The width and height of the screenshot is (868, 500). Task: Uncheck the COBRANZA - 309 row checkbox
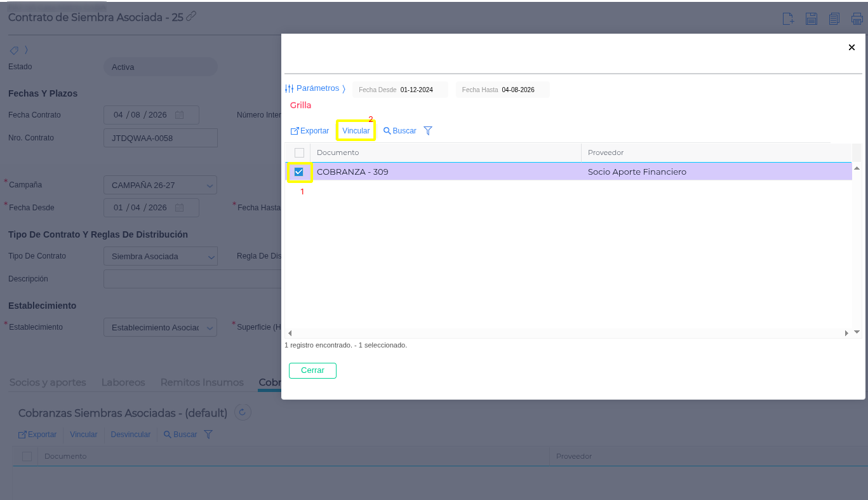299,172
